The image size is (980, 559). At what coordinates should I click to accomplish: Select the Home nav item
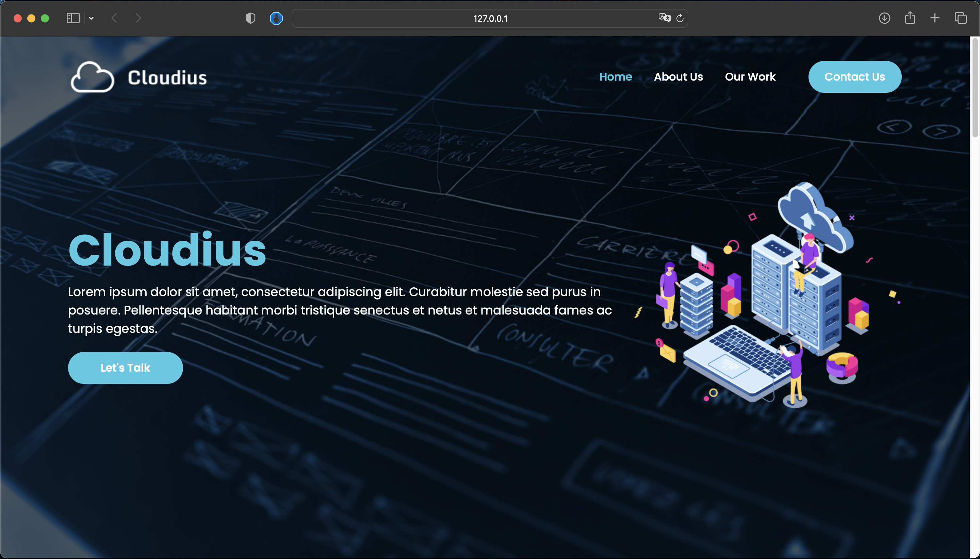(x=616, y=77)
